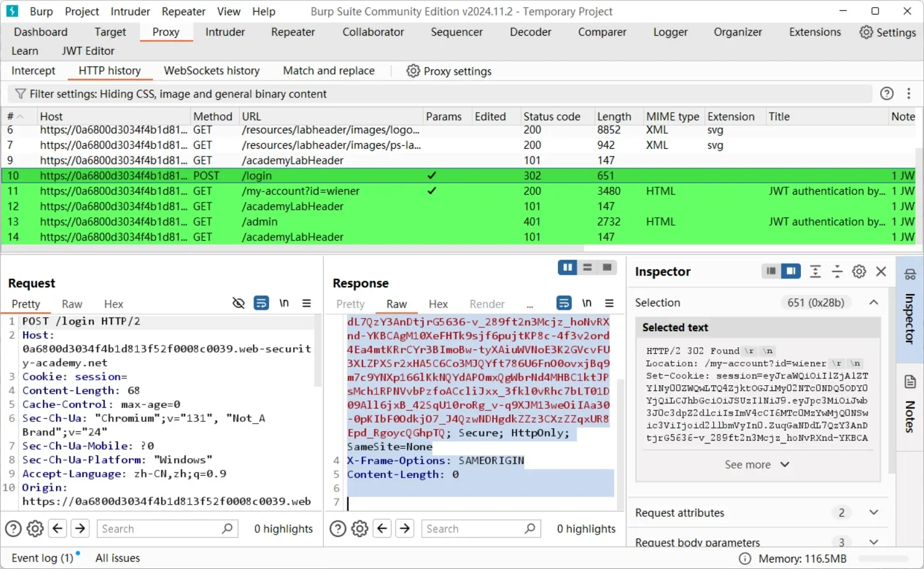
Task: Go to next match in Response
Action: tap(405, 529)
